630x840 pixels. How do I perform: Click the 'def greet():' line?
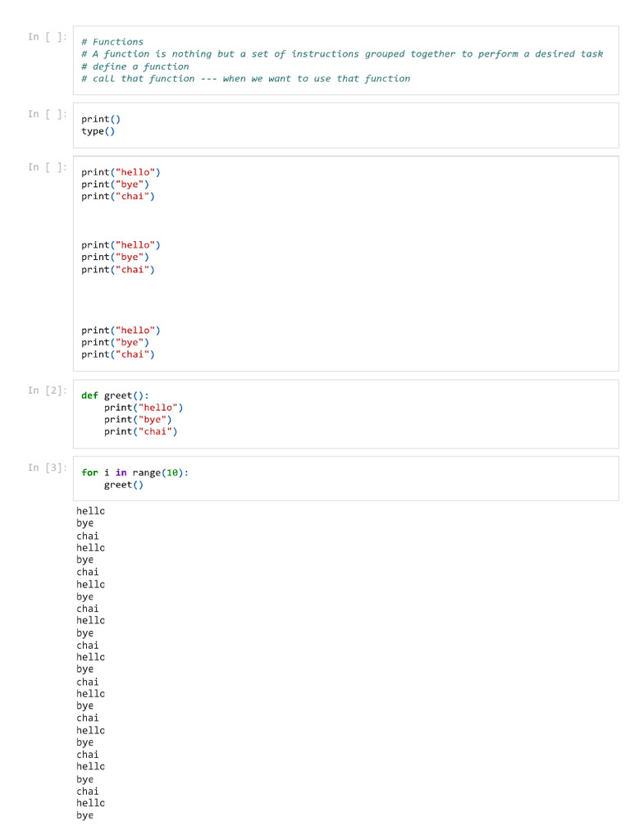click(115, 395)
